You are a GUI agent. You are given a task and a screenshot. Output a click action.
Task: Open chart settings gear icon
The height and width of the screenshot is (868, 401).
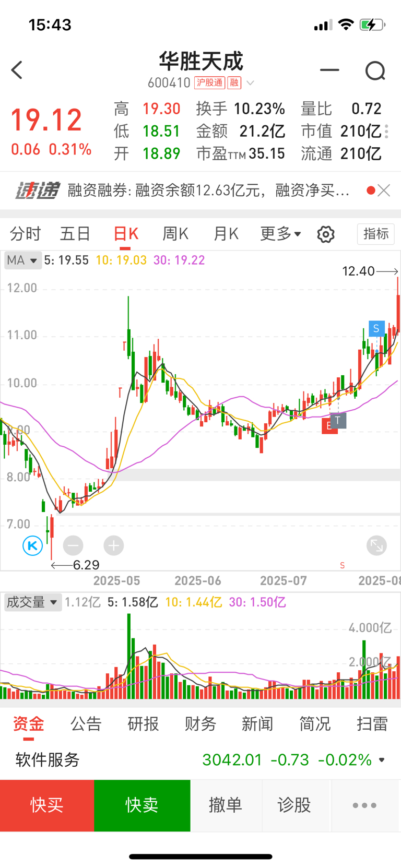326,234
